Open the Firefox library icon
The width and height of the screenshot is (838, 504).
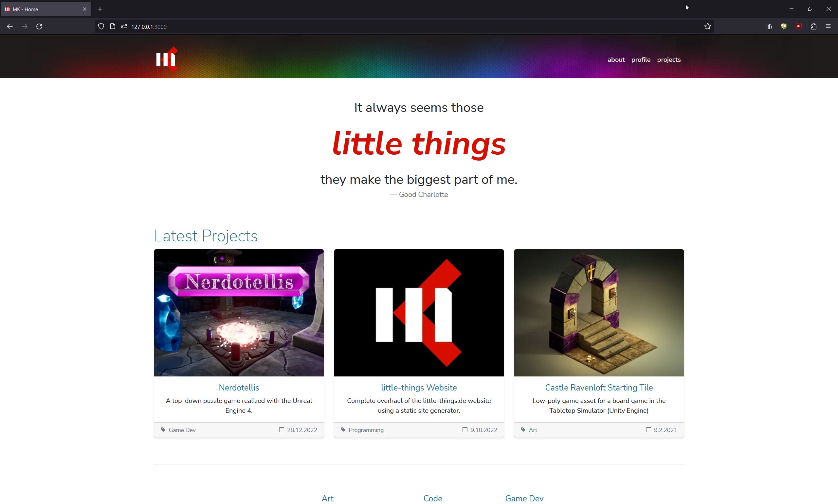769,26
